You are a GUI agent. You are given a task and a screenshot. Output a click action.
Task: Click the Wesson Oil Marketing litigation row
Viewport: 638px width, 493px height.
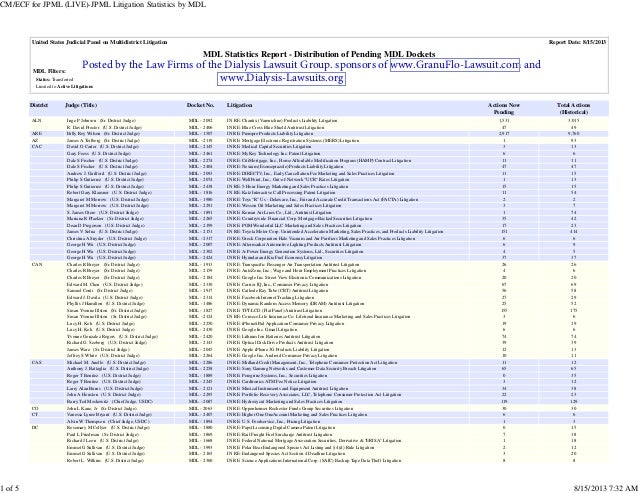319,205
